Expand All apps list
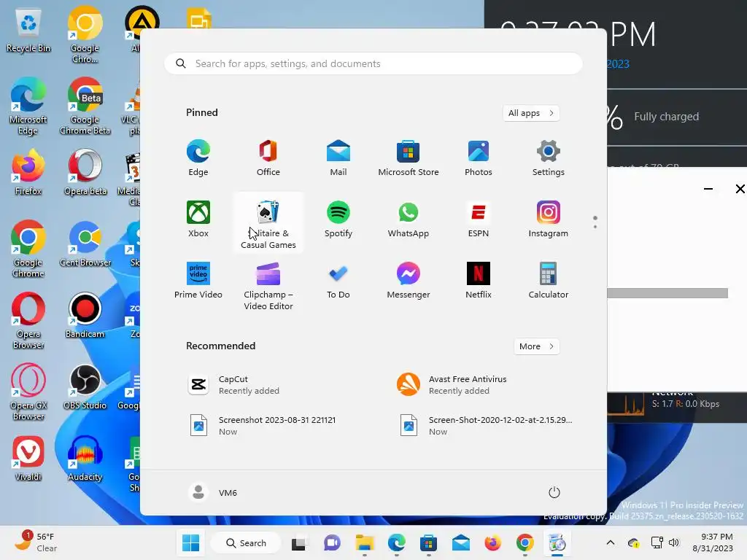The height and width of the screenshot is (560, 747). 531,113
